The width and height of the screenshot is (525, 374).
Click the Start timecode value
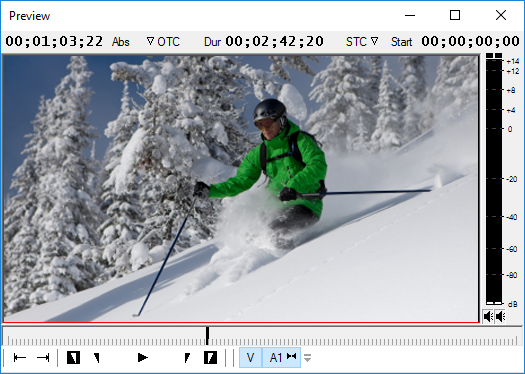point(470,42)
